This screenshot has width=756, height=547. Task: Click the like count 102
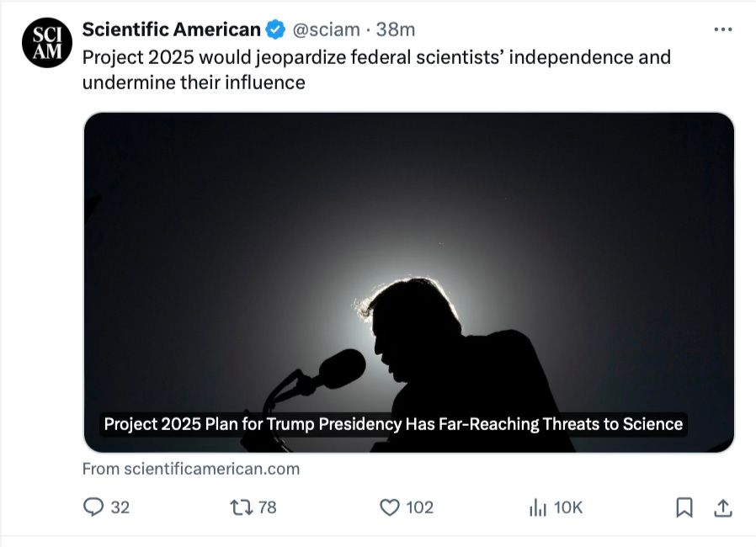419,507
